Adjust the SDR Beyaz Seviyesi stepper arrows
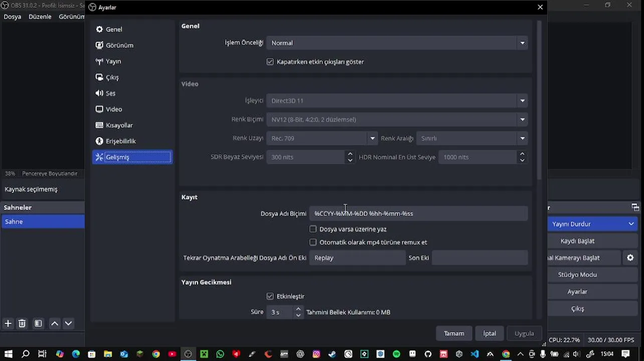This screenshot has height=361, width=644. tap(350, 157)
